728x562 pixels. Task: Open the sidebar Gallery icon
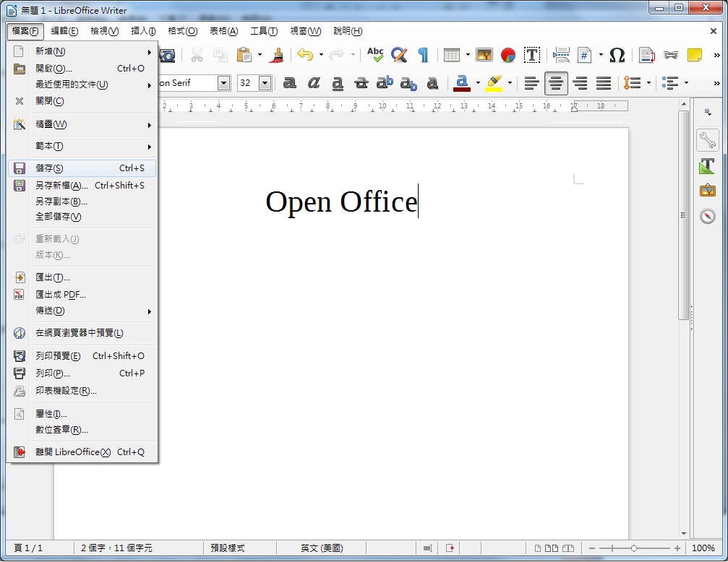[x=707, y=191]
